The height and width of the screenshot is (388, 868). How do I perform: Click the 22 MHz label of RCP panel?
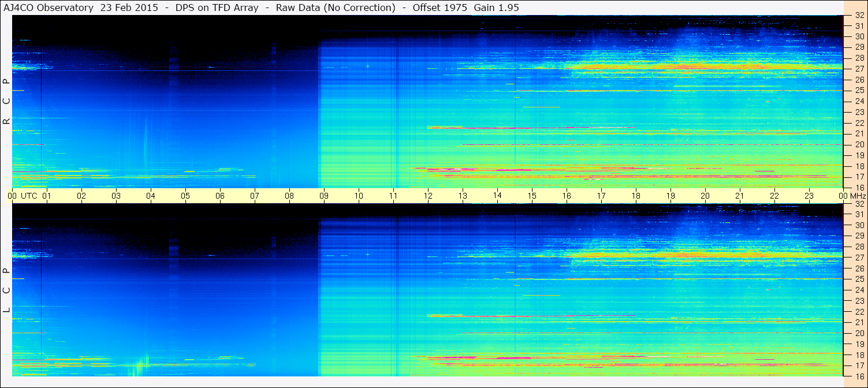point(859,123)
